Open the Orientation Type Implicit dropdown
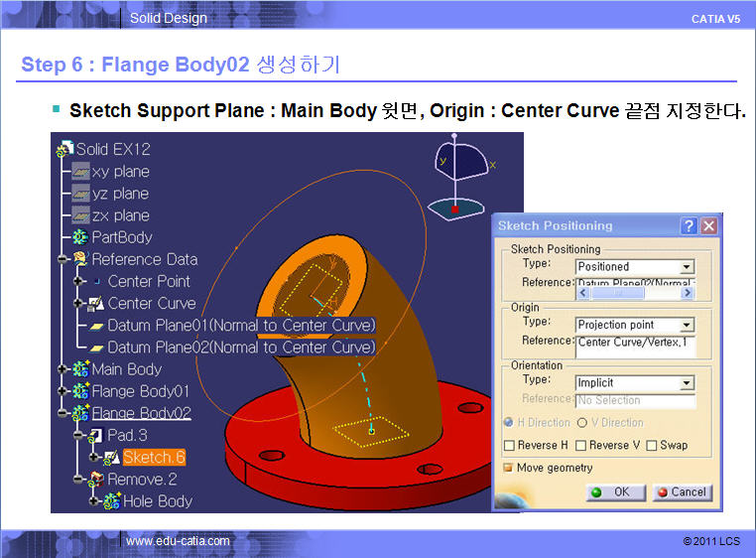Image resolution: width=756 pixels, height=558 pixels. 687,383
